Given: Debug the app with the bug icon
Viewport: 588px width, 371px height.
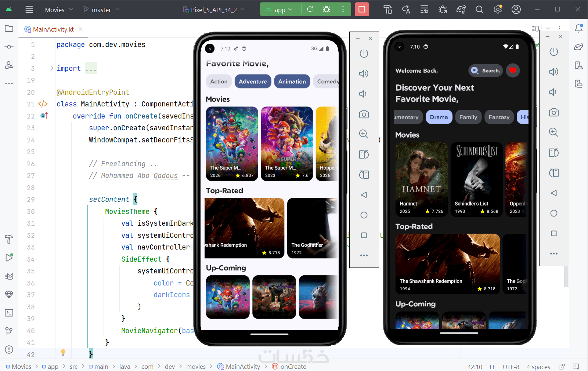Looking at the screenshot, I should coord(327,9).
